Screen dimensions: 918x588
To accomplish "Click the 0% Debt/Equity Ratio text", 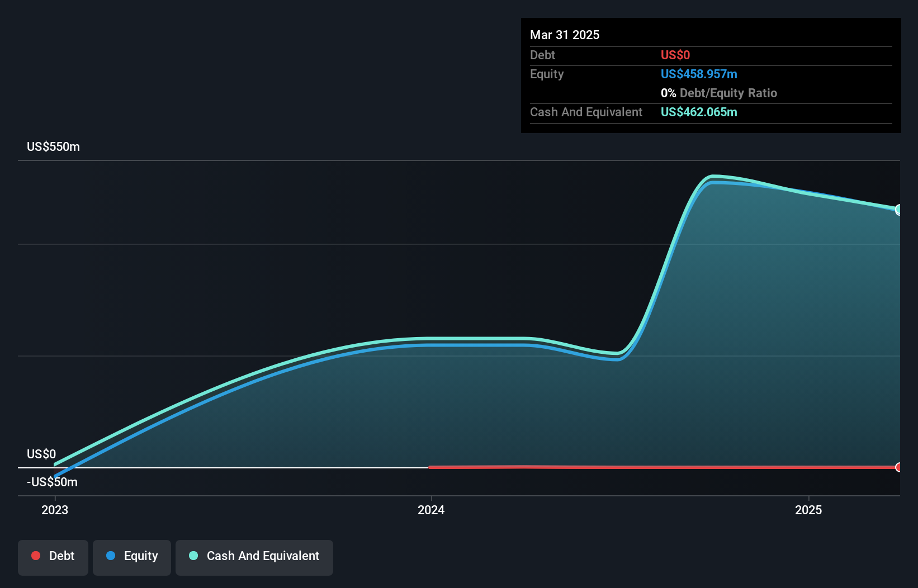I will coord(719,93).
